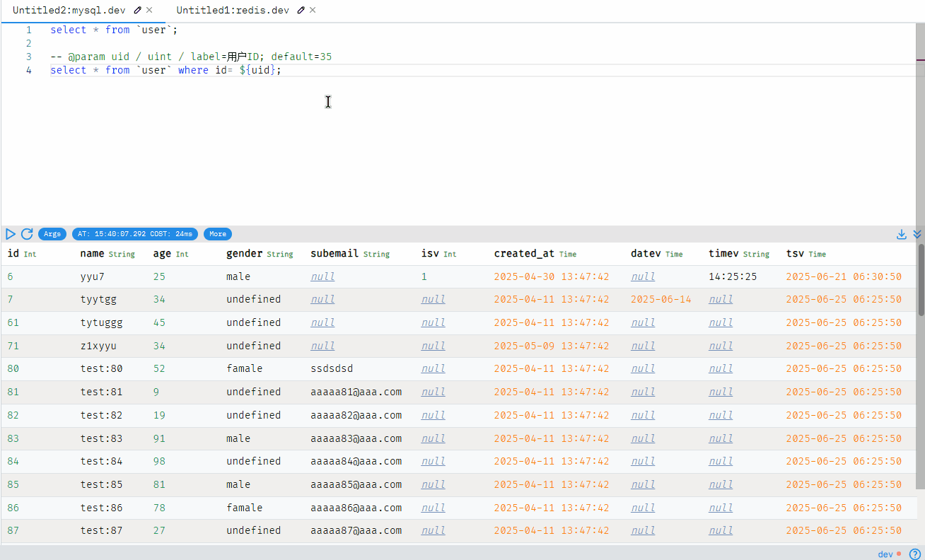Open the Args parameters button

[52, 234]
